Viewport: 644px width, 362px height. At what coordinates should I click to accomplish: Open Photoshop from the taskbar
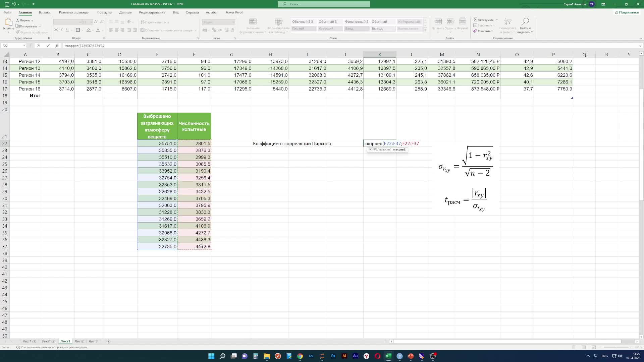[333, 356]
